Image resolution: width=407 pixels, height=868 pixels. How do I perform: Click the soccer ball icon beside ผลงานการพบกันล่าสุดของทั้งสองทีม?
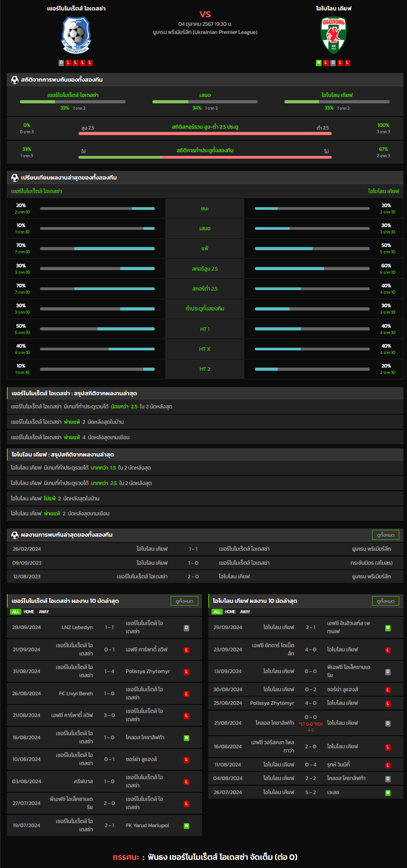[x=15, y=535]
